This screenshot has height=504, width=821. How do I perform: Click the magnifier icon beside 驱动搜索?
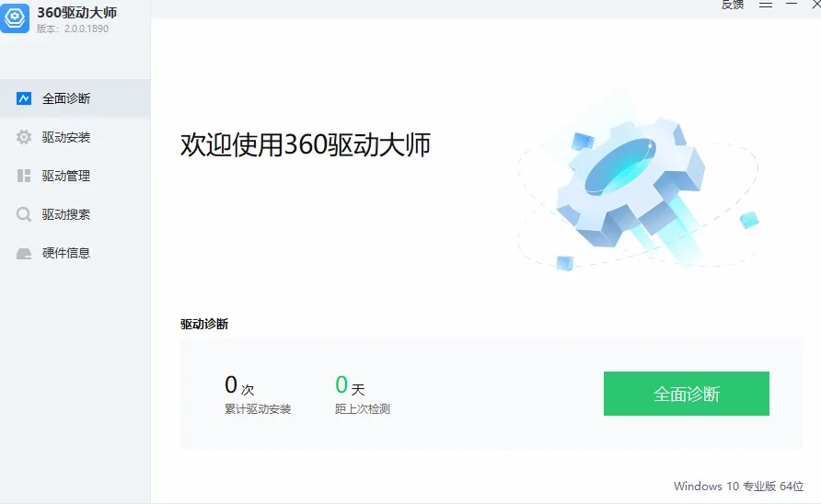(24, 214)
